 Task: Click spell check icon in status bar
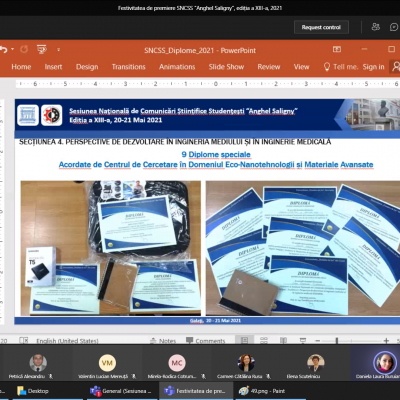[24, 340]
